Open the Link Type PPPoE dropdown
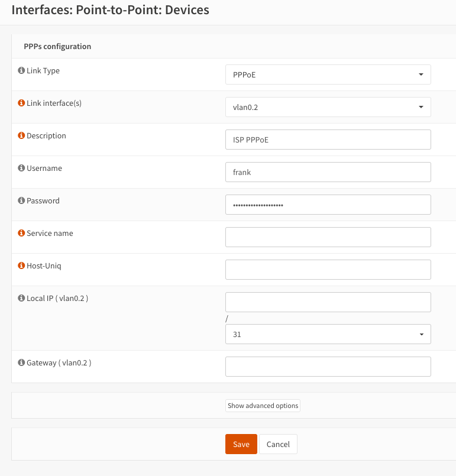456x476 pixels. (328, 75)
